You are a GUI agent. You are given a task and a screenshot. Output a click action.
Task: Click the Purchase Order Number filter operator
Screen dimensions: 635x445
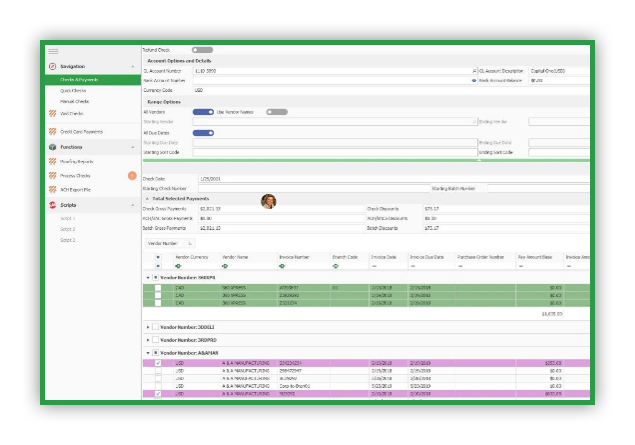460,266
